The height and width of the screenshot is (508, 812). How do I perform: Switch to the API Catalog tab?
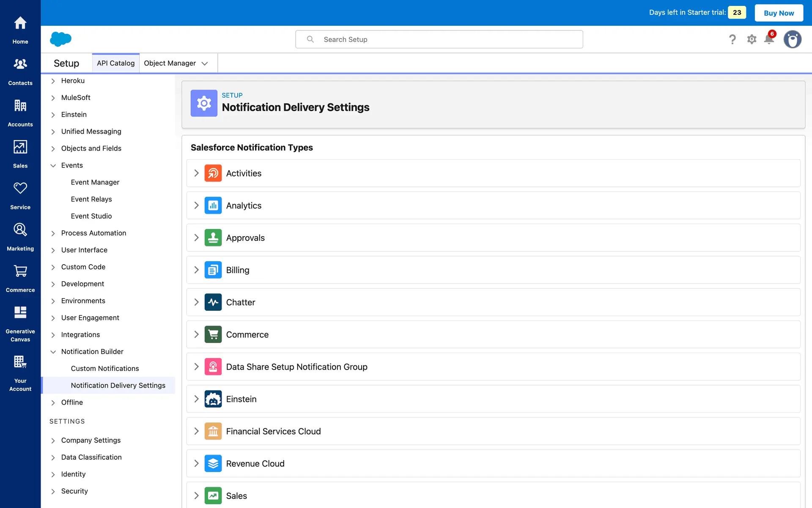point(115,63)
